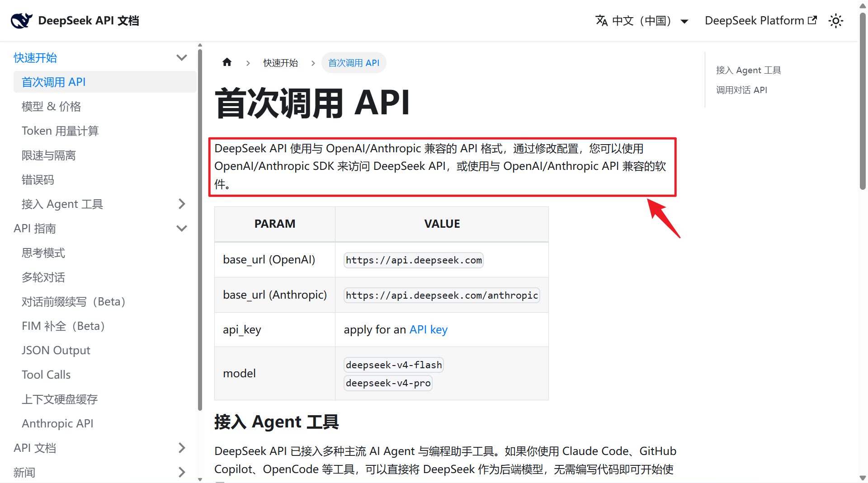Open 模型 & 价格 in the sidebar
The height and width of the screenshot is (483, 868).
[51, 107]
